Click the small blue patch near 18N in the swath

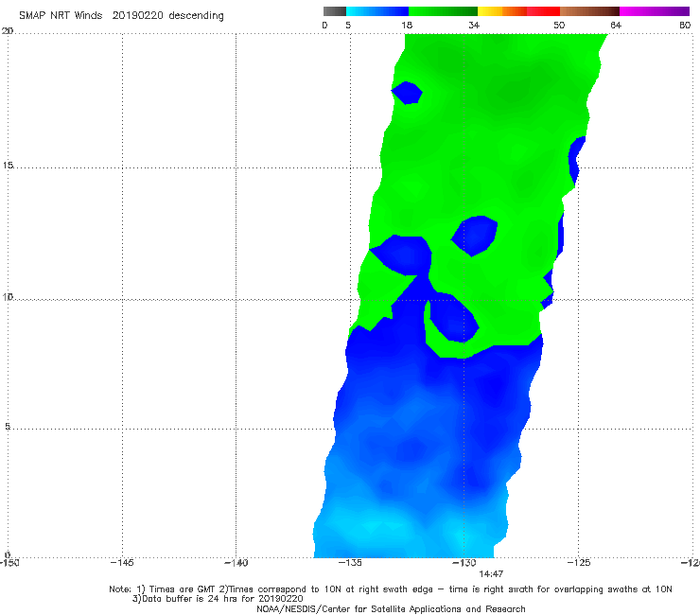coord(407,93)
